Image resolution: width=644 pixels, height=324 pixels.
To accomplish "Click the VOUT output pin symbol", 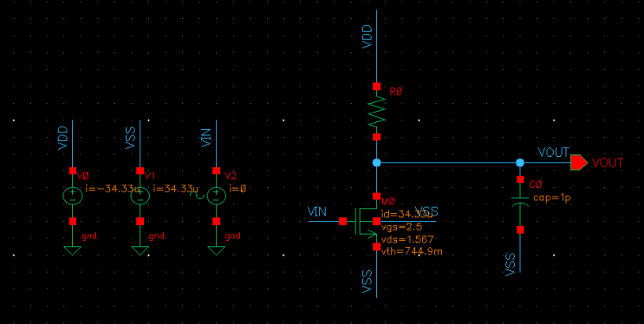I will (x=579, y=163).
